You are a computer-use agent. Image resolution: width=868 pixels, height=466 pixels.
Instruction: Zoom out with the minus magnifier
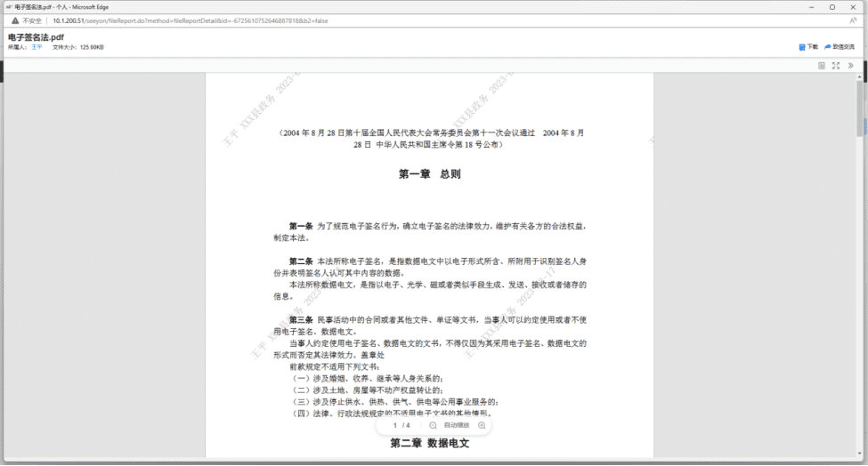pyautogui.click(x=433, y=425)
